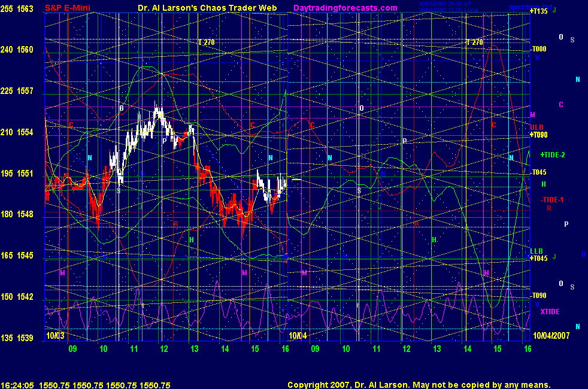Screen dimensions: 588x389
Task: Click the '-T000' level label
Action: click(538, 49)
